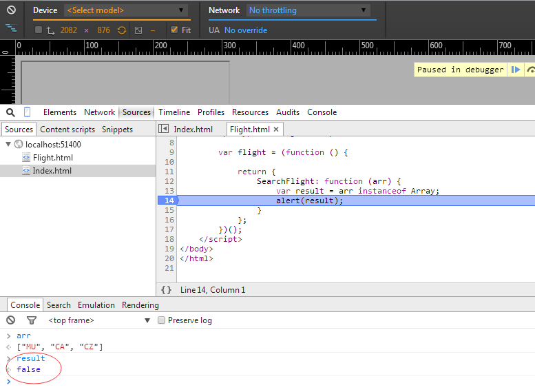This screenshot has height=392, width=535.
Task: Toggle device mode phone icon
Action: [x=28, y=112]
